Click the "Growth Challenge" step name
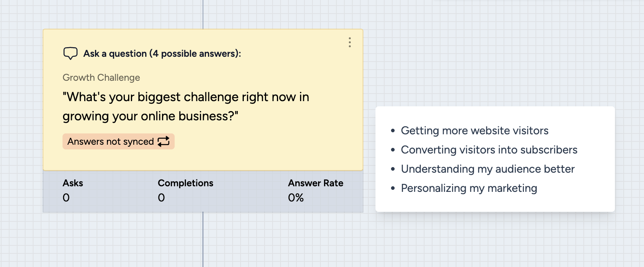644x267 pixels. coord(101,78)
